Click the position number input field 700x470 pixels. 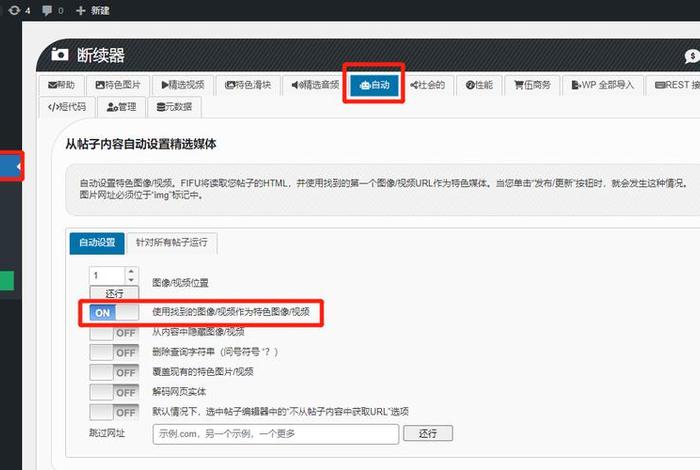[x=108, y=275]
